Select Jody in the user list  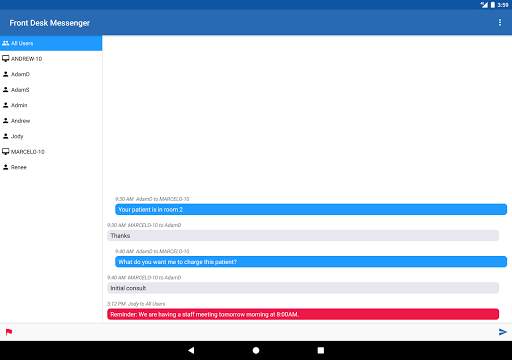pyautogui.click(x=51, y=136)
